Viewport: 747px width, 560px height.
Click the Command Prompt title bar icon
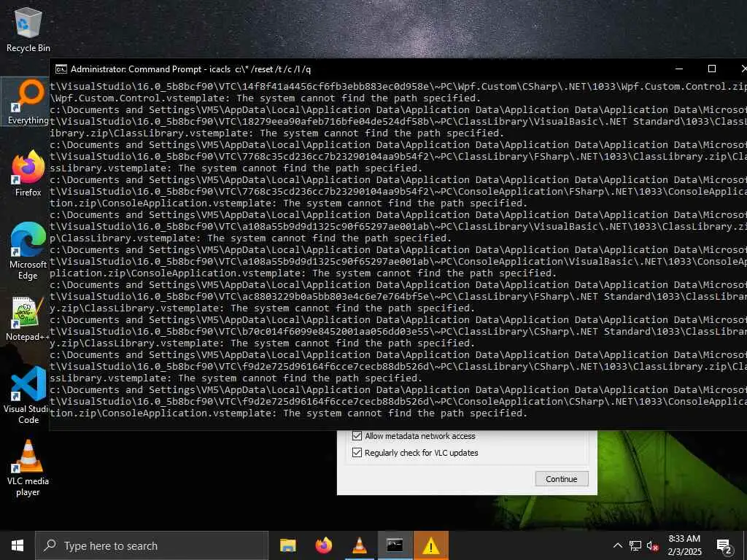[x=61, y=69]
